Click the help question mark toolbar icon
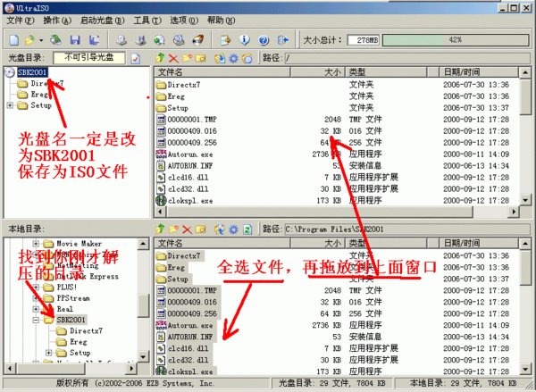The image size is (536, 392). 264,40
